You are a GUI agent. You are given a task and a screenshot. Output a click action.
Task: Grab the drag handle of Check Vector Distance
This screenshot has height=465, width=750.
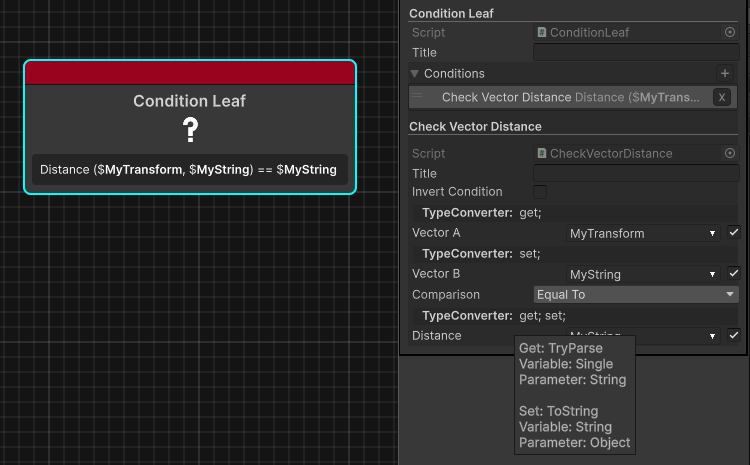420,97
